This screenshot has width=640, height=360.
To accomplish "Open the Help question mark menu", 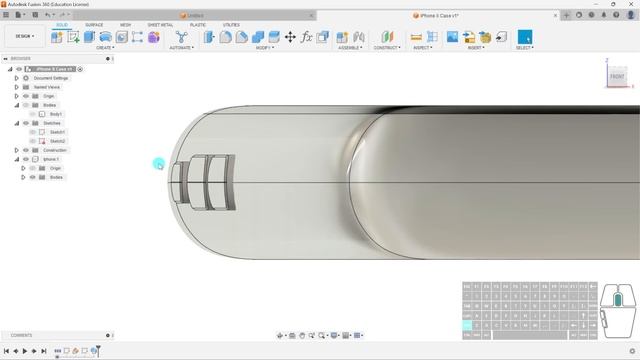I will click(616, 15).
